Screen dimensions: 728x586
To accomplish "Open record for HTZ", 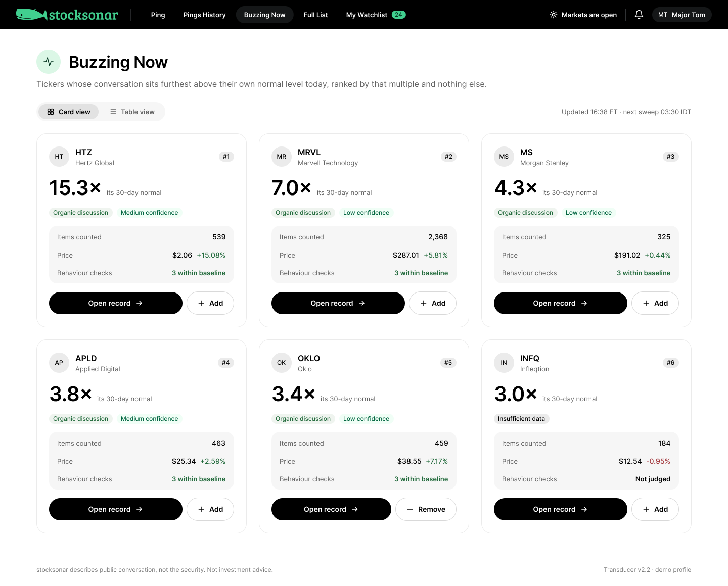I will [116, 303].
